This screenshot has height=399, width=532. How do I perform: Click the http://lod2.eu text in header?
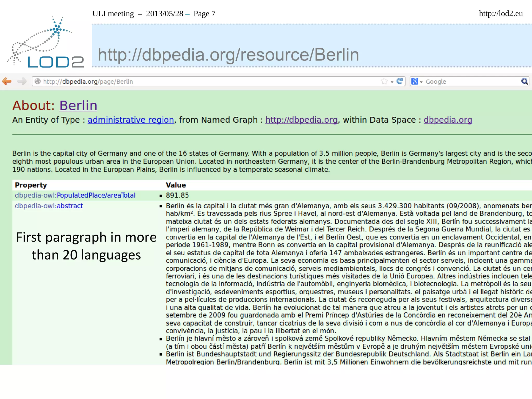click(x=501, y=14)
